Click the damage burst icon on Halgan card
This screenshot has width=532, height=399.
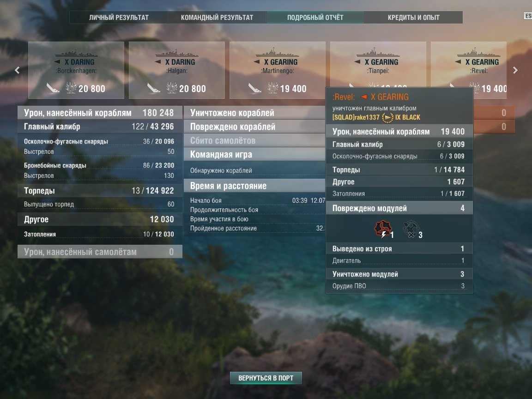172,88
